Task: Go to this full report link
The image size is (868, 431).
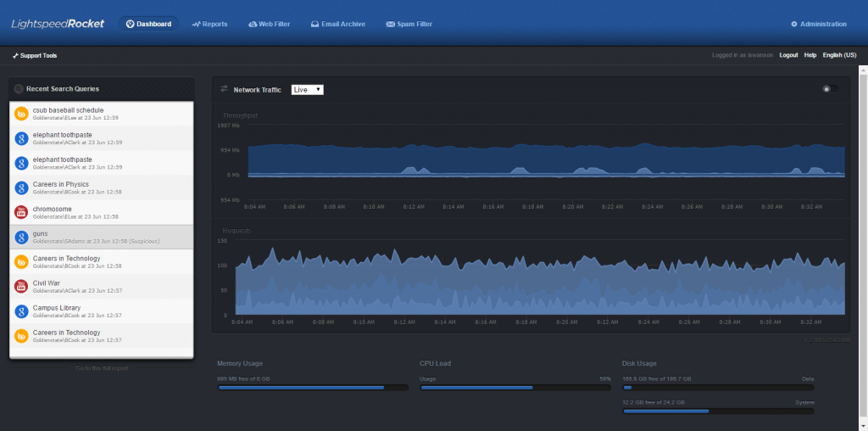Action: [102, 368]
